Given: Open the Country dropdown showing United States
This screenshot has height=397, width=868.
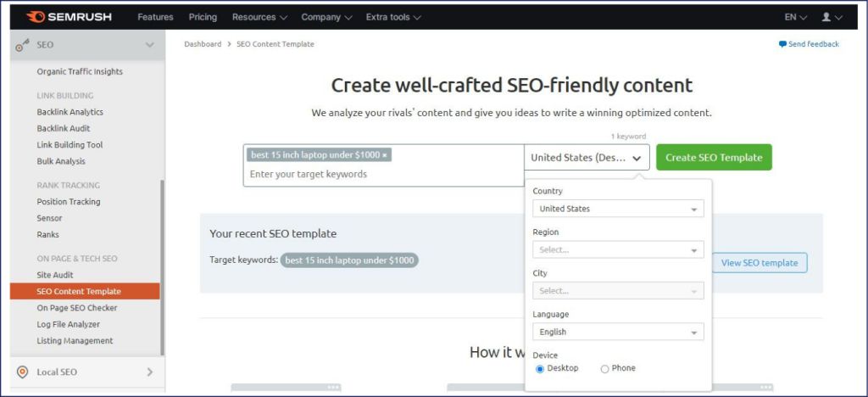Looking at the screenshot, I should click(x=618, y=209).
